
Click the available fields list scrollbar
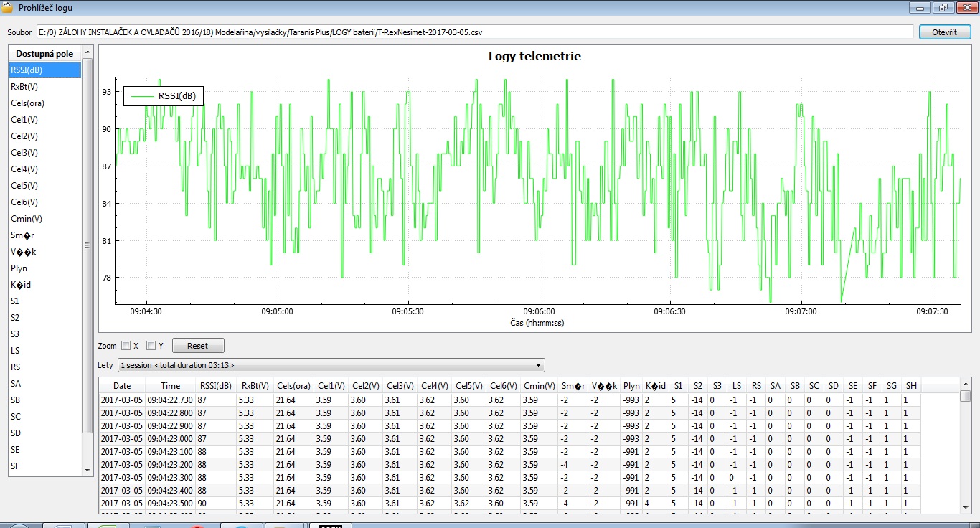(88, 245)
